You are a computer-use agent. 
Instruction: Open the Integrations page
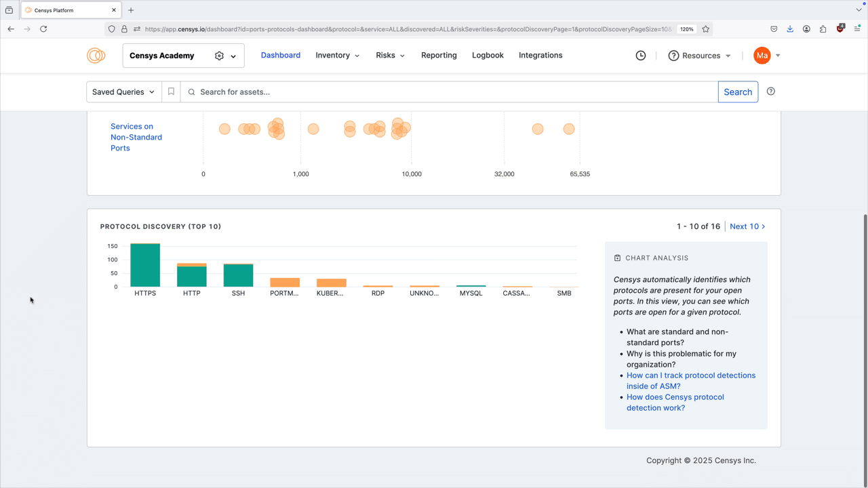[x=540, y=56]
